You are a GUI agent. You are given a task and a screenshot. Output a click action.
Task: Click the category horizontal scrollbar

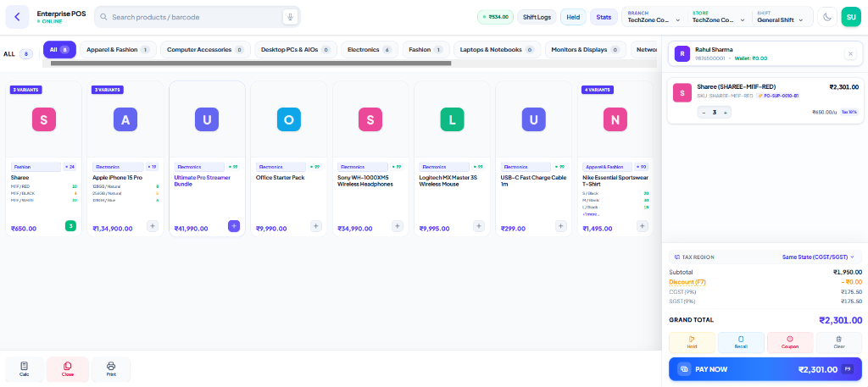pyautogui.click(x=251, y=63)
